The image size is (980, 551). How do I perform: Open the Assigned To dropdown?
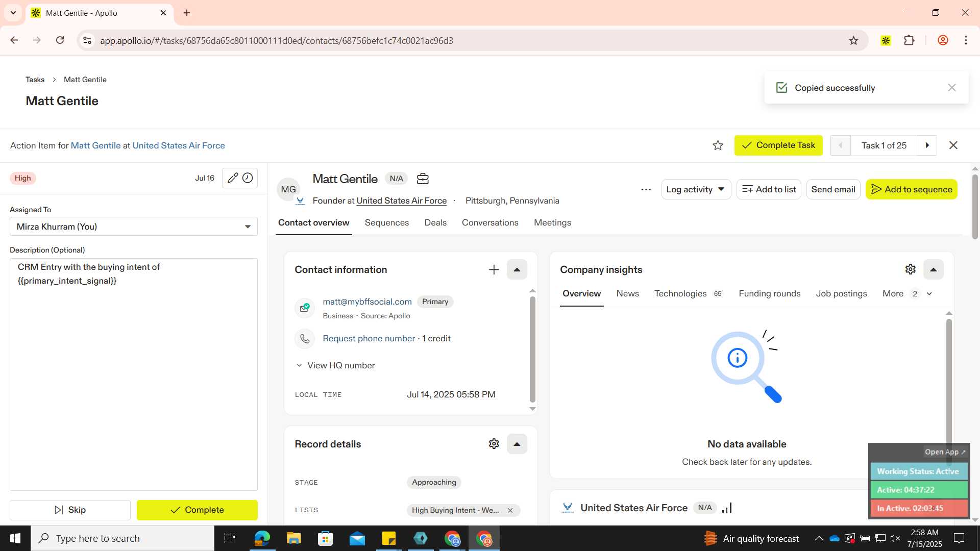pos(134,227)
